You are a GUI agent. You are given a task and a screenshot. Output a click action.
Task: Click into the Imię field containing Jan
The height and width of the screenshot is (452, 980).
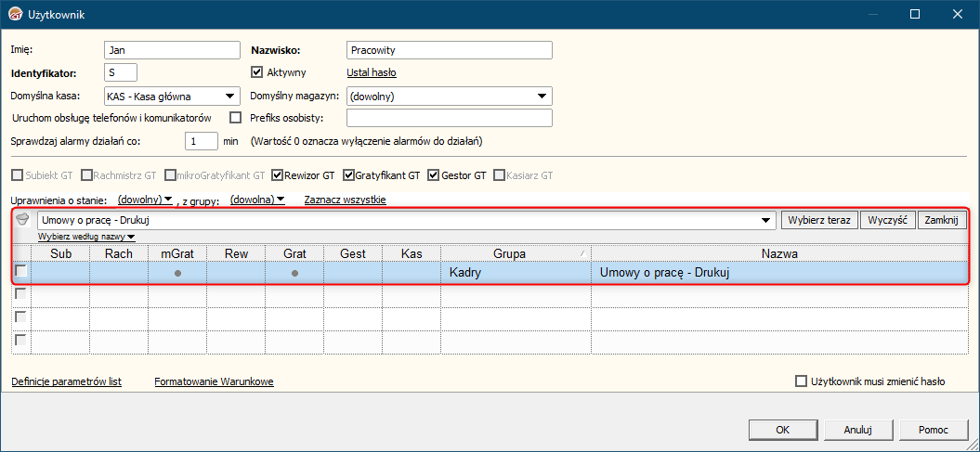[x=172, y=50]
